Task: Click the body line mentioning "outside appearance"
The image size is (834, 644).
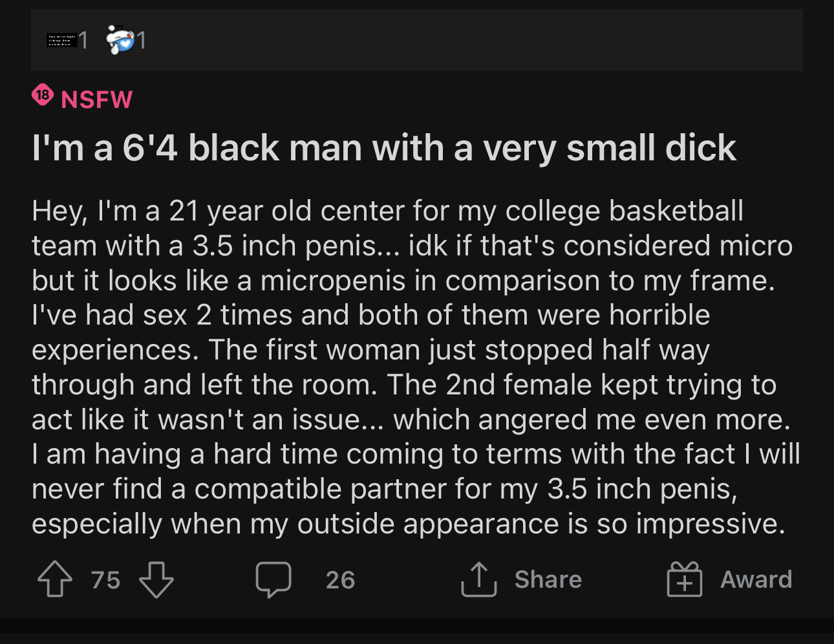Action: click(409, 524)
